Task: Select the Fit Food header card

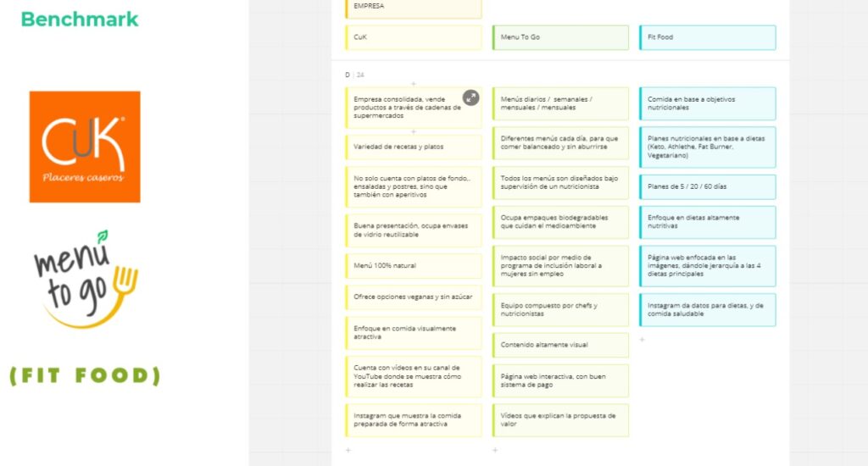Action: tap(708, 37)
